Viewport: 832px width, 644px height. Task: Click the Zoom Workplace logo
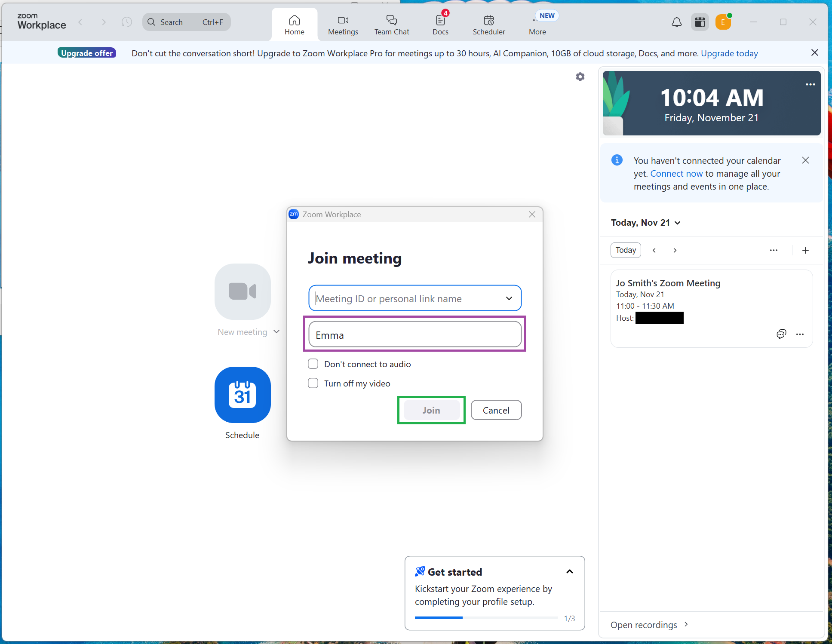pos(42,21)
